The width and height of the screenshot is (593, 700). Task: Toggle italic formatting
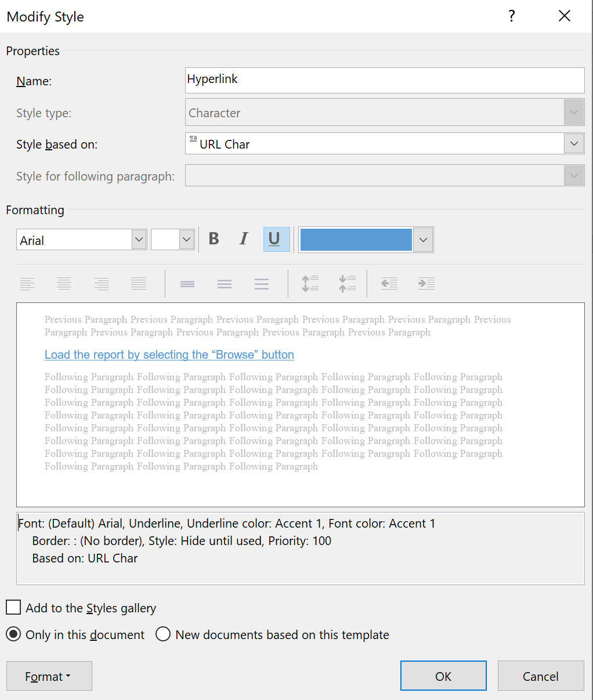(x=244, y=239)
